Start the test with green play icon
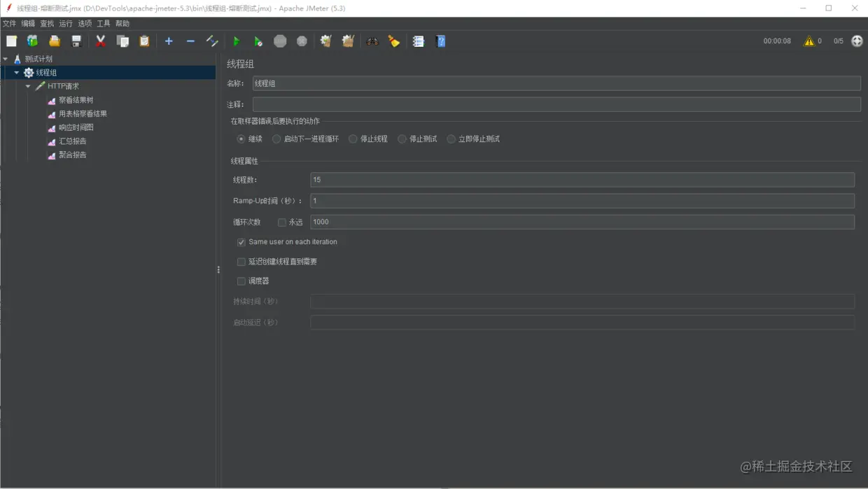868x489 pixels. (237, 41)
